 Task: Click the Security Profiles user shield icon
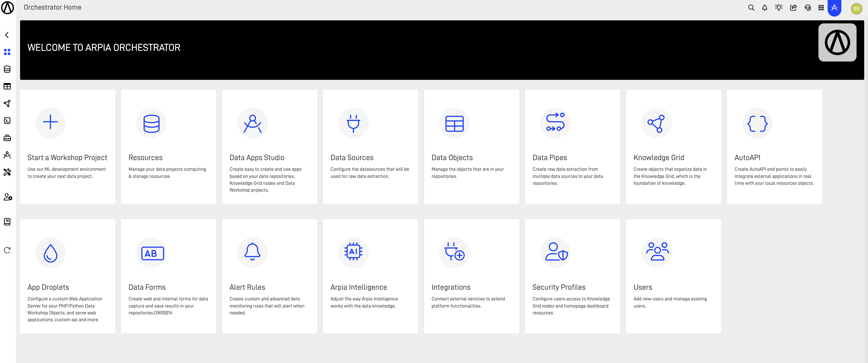coord(556,252)
